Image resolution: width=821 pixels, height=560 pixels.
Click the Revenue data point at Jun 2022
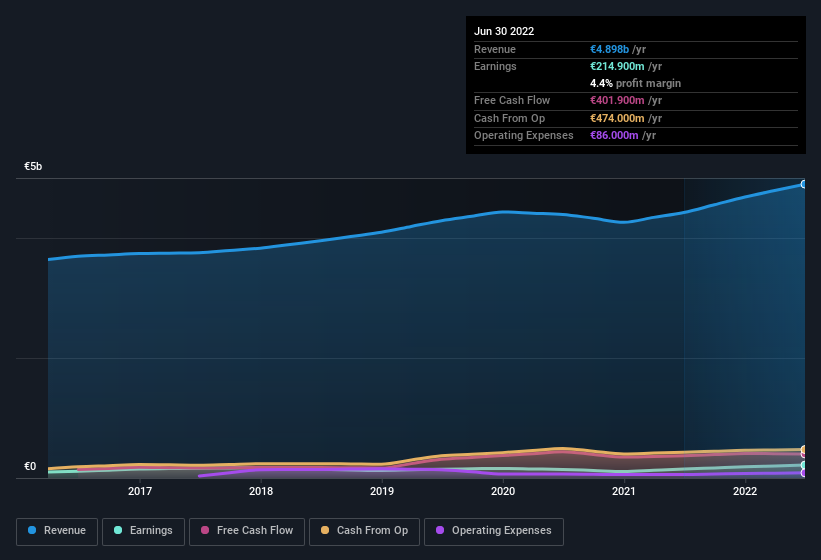pyautogui.click(x=804, y=184)
